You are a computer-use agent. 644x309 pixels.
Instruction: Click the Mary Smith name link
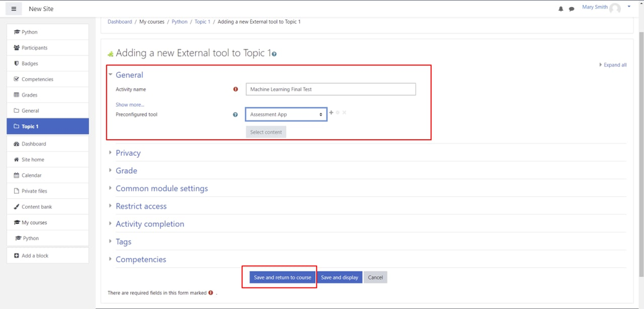[595, 7]
